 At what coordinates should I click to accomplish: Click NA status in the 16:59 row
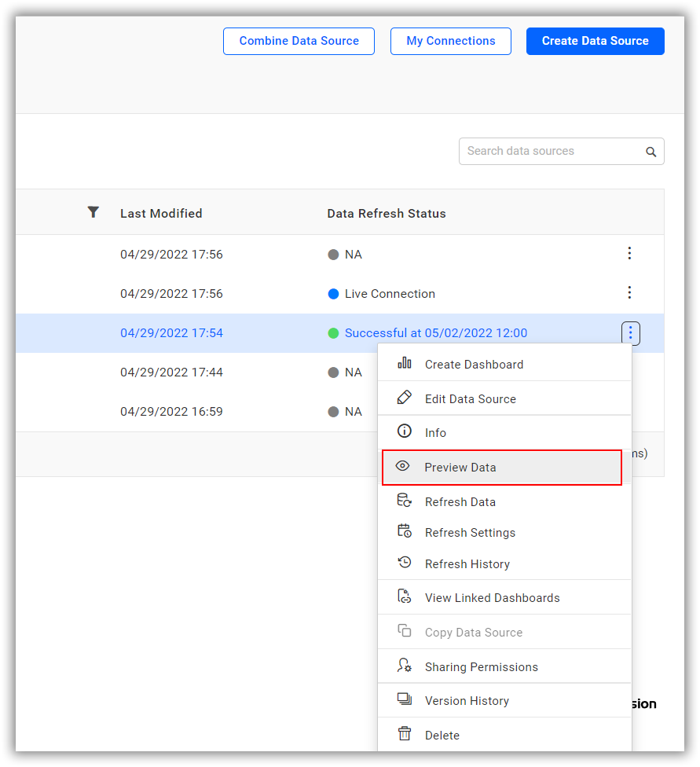(x=354, y=411)
